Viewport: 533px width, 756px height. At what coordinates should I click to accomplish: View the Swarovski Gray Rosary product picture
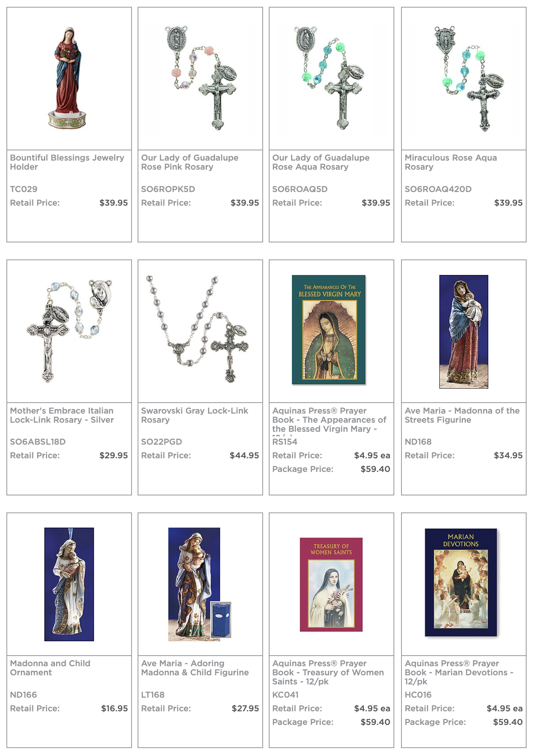click(x=197, y=329)
